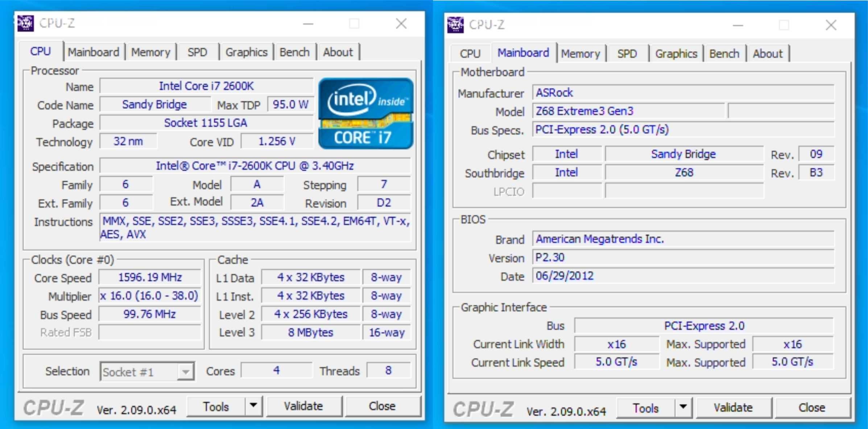Click Level 3 cache value '8 MBytes'

(x=311, y=333)
